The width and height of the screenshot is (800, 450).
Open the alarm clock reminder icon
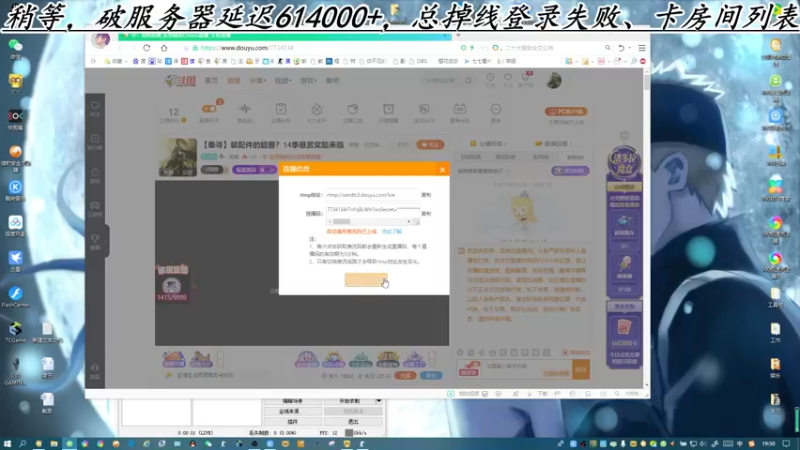tap(388, 109)
